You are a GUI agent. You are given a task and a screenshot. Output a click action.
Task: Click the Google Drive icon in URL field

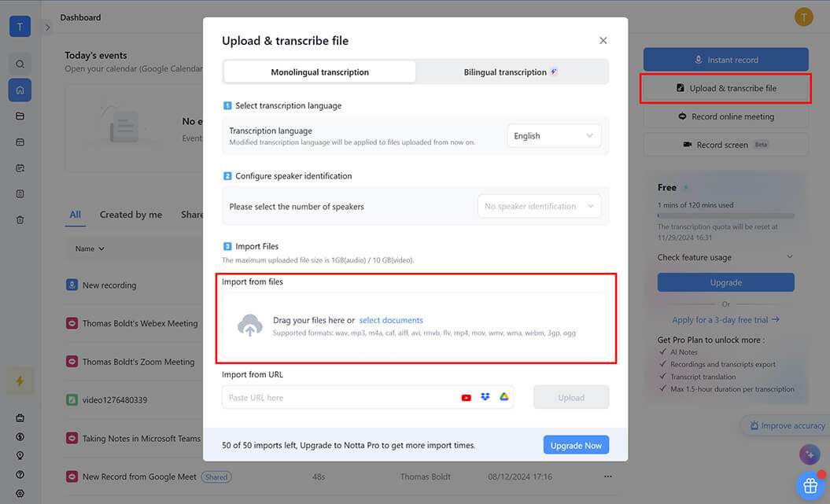click(504, 396)
